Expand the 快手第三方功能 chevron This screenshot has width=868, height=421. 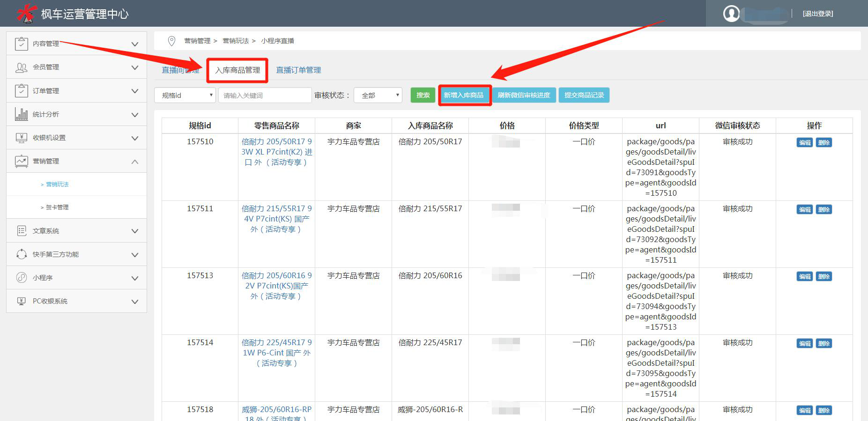[x=135, y=255]
